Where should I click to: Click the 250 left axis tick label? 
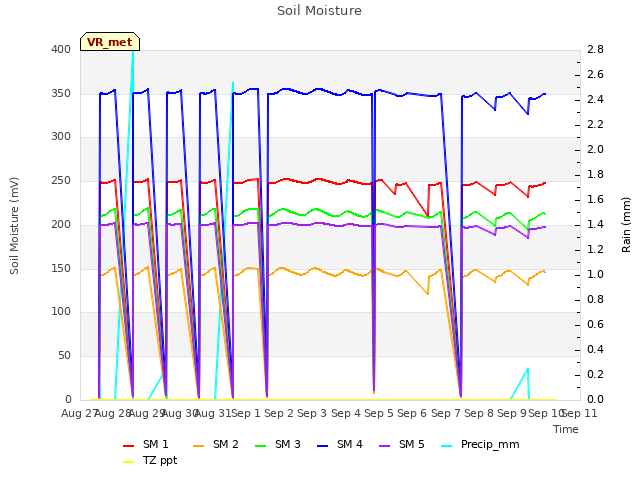(x=61, y=180)
